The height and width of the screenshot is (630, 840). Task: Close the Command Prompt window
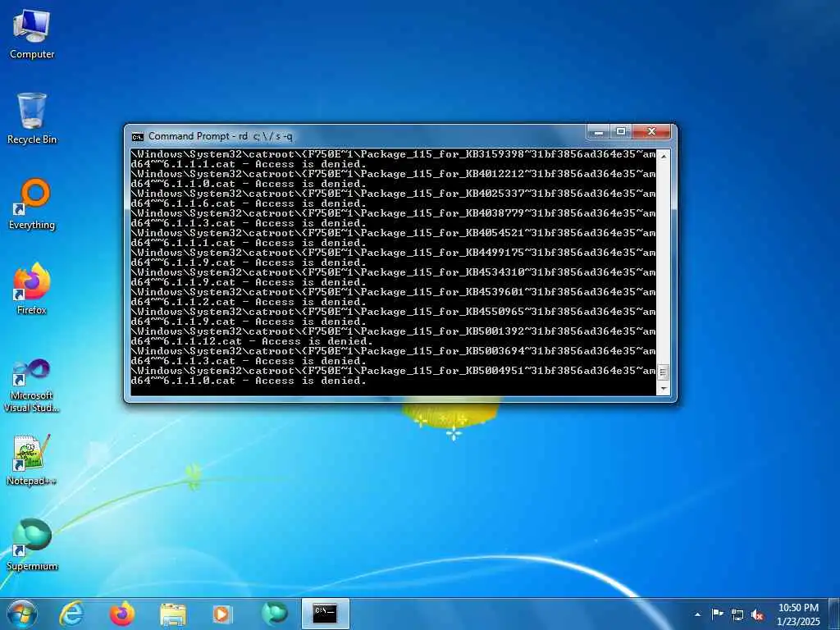coord(651,131)
